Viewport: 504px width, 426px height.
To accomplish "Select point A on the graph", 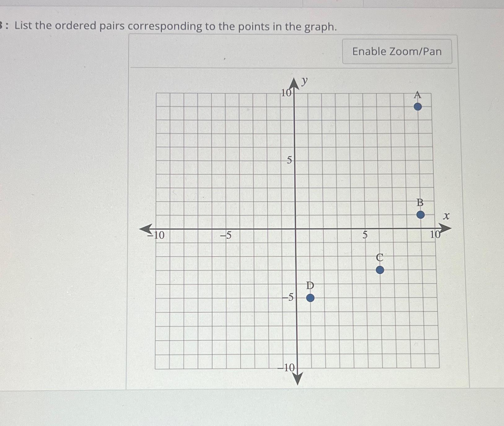I will click(x=417, y=107).
